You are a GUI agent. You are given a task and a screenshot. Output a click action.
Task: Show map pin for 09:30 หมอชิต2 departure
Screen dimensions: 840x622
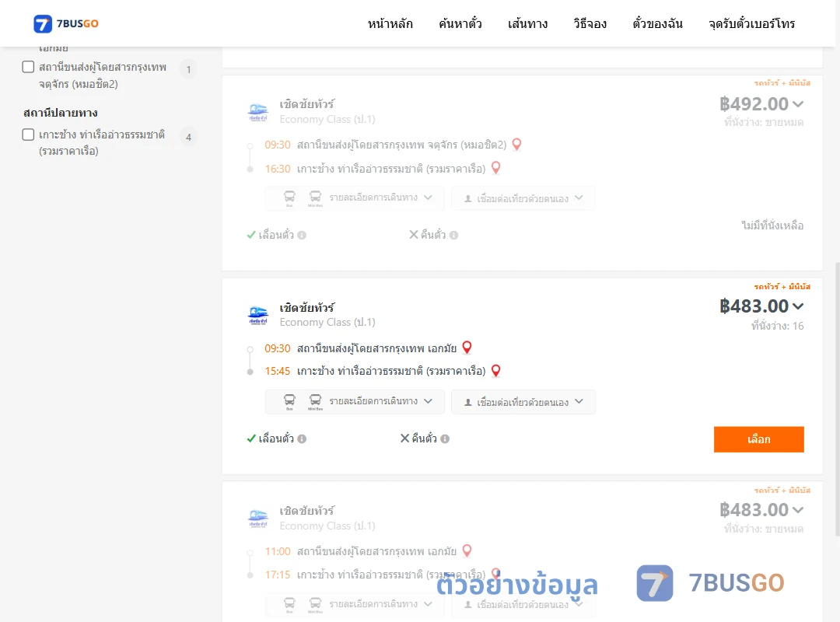[517, 144]
